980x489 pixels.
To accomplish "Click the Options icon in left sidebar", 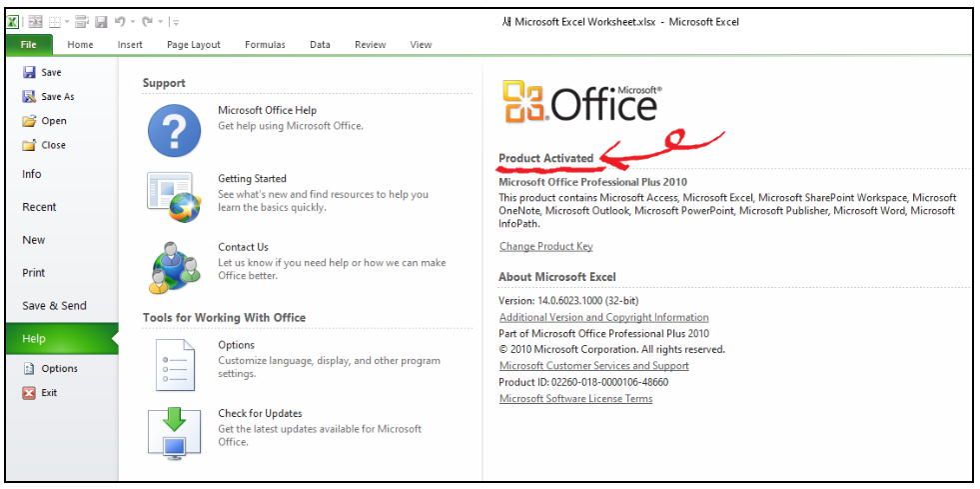I will tap(29, 368).
